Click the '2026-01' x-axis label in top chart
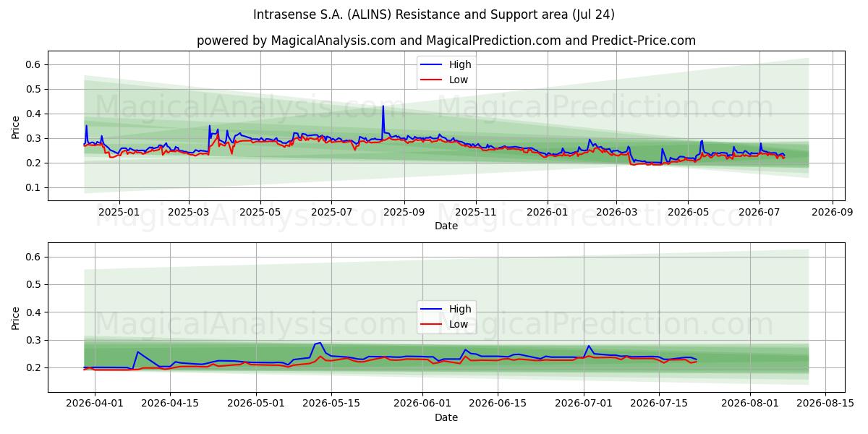This screenshot has height=434, width=868. click(x=547, y=212)
